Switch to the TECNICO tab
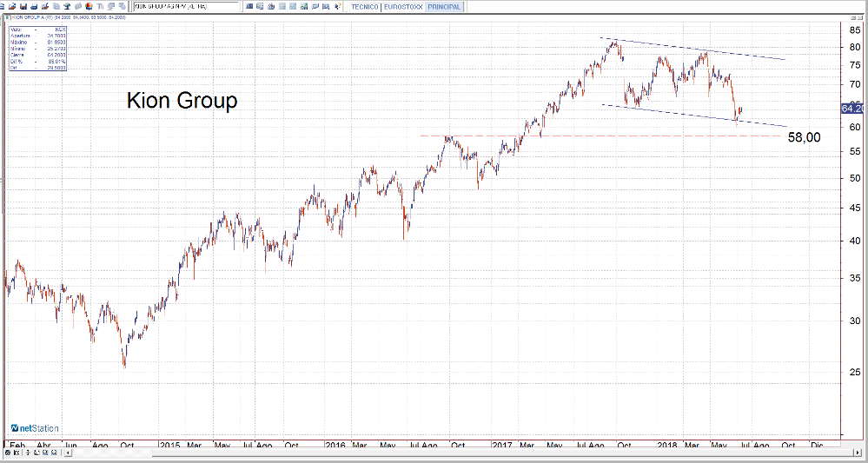 click(x=364, y=7)
